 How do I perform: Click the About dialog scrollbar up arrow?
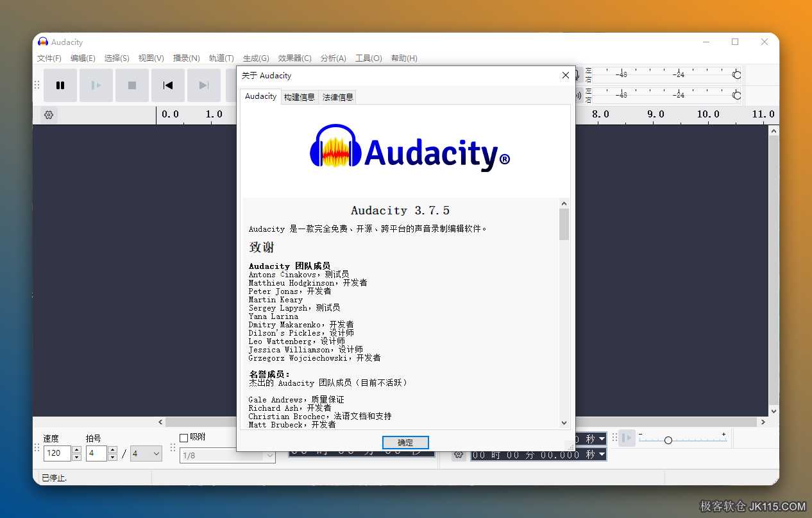click(564, 203)
